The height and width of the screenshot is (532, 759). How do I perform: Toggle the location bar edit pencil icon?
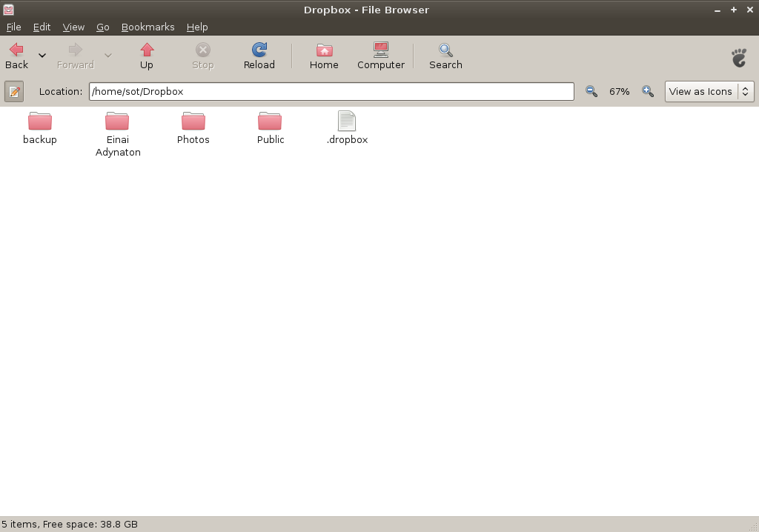pyautogui.click(x=14, y=91)
